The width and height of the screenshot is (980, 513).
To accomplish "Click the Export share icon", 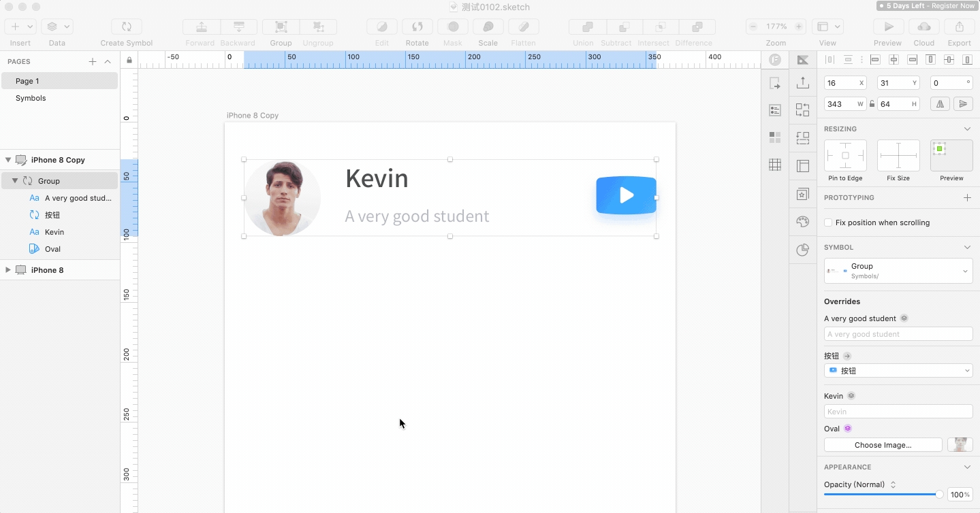I will point(960,27).
